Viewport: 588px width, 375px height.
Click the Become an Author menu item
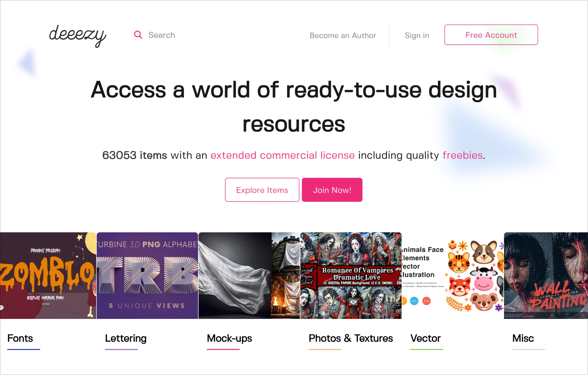343,35
